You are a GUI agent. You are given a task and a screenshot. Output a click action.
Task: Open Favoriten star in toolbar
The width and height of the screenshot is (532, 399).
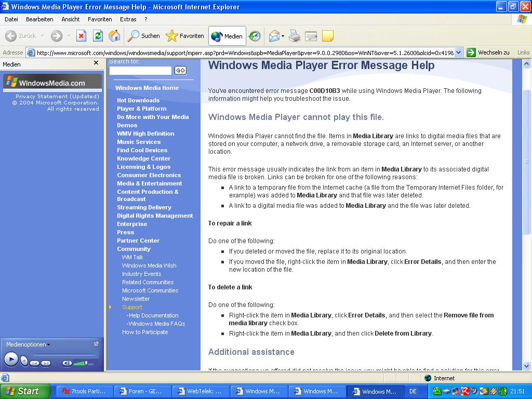[x=185, y=36]
